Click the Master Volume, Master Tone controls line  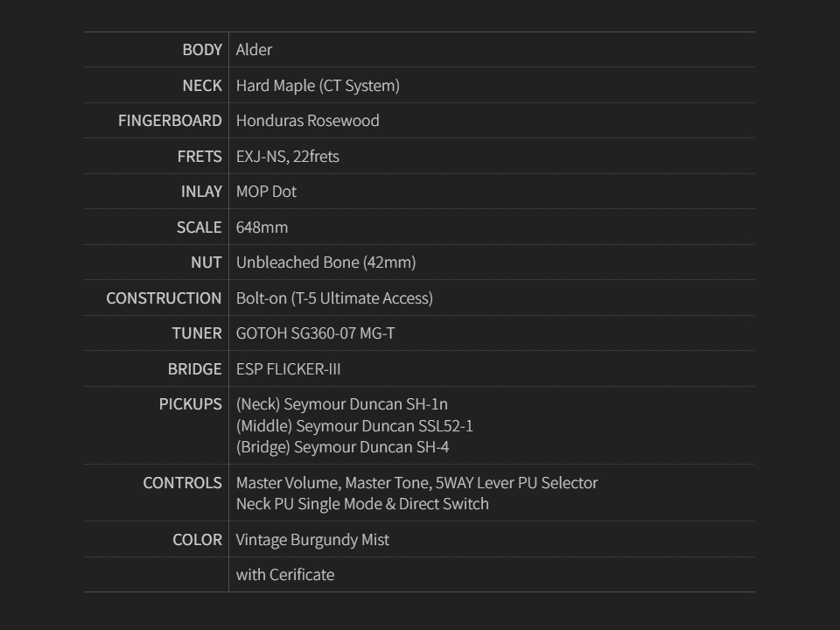tap(416, 483)
